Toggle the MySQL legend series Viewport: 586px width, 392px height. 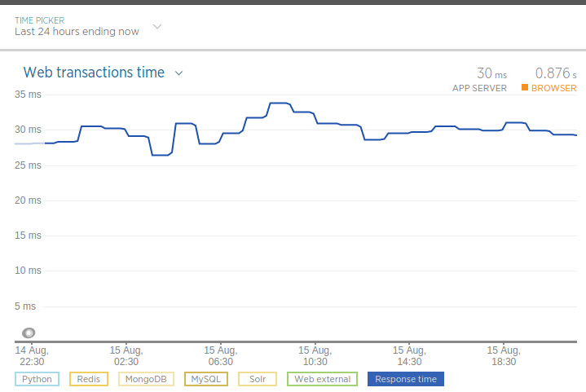[x=206, y=379]
